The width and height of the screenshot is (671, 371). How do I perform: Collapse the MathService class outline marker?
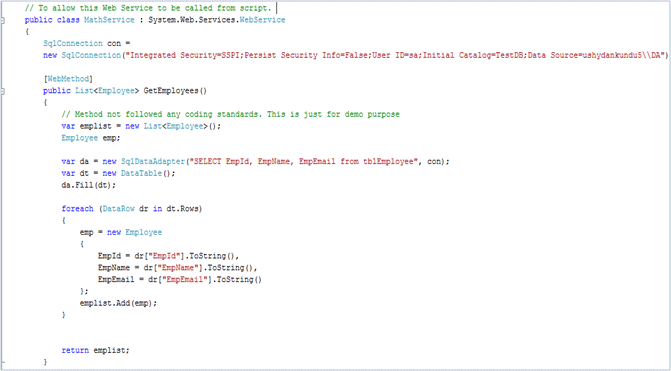3,20
